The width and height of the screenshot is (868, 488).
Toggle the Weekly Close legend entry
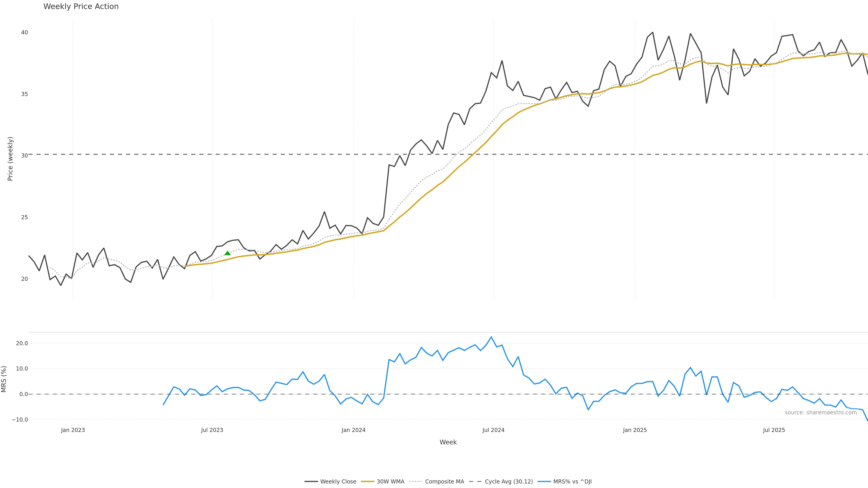coord(338,482)
